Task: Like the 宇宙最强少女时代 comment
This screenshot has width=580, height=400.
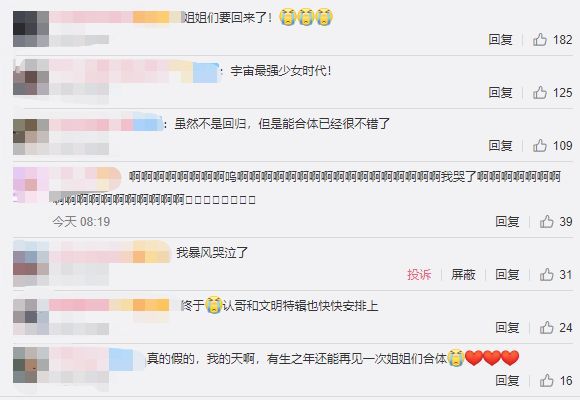Action: 540,92
